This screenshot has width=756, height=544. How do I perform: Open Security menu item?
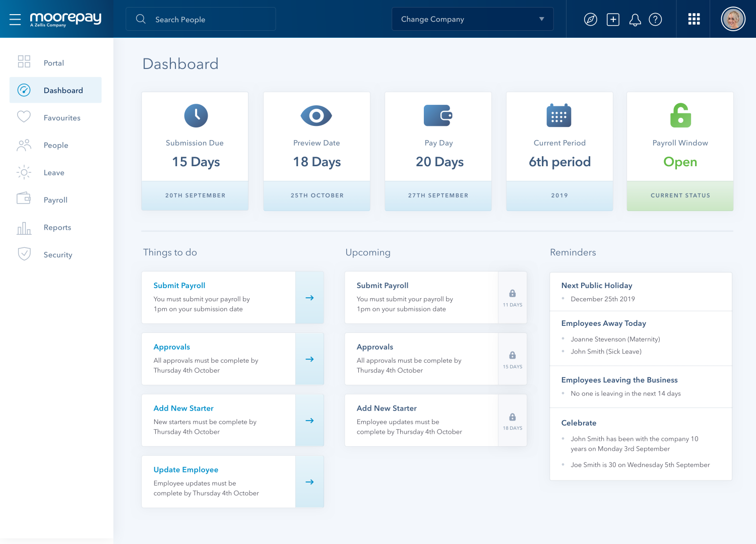click(x=55, y=255)
